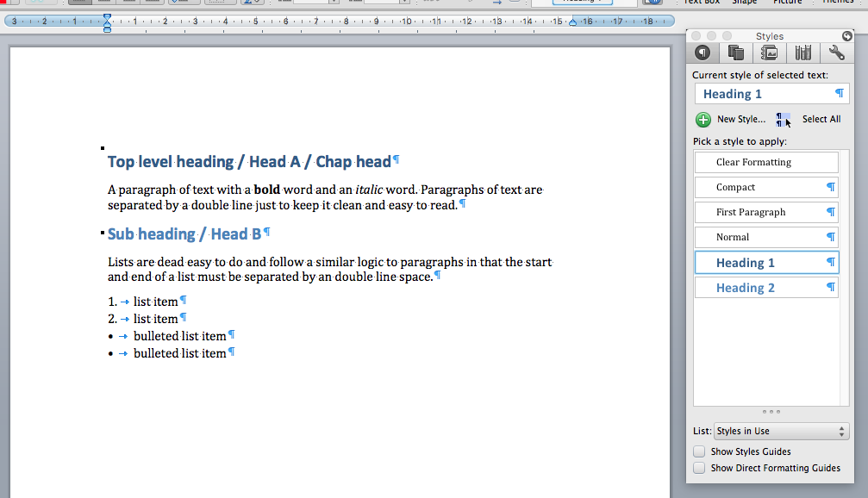This screenshot has width=868, height=498.
Task: Click the paragraph starting Lists are dead easy
Action: [x=330, y=270]
